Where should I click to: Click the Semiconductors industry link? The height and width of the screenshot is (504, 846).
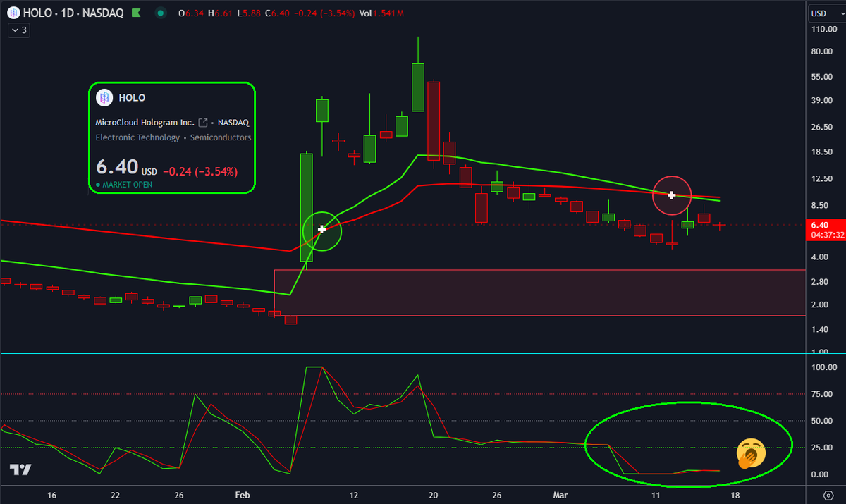[221, 137]
